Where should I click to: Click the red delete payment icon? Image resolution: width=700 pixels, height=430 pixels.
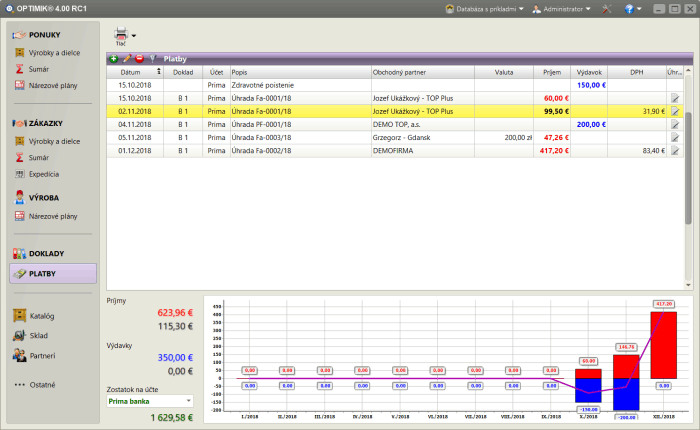140,58
